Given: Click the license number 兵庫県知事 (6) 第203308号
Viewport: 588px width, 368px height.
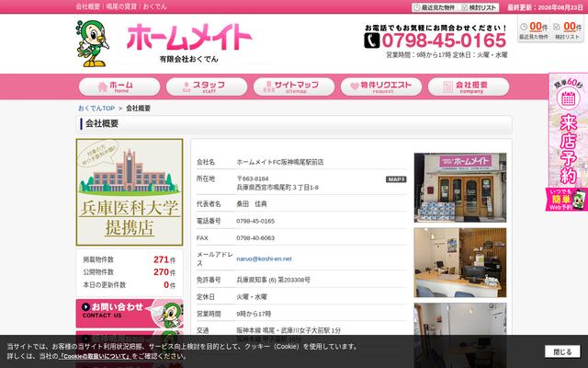Looking at the screenshot, I should [273, 280].
